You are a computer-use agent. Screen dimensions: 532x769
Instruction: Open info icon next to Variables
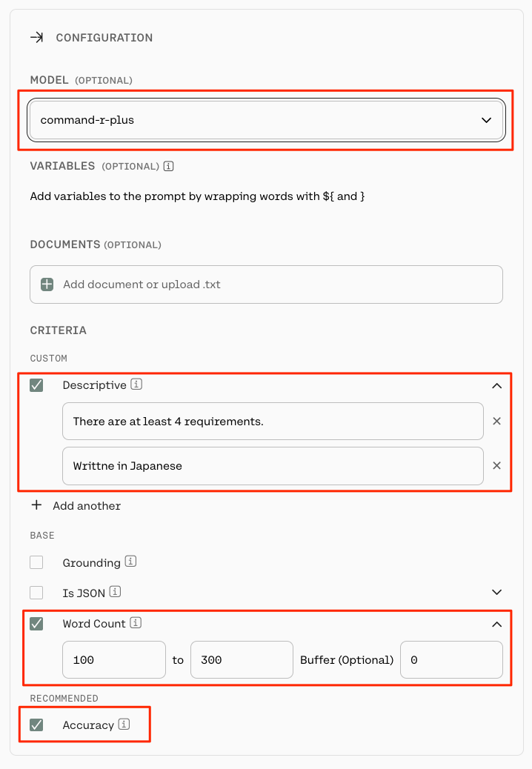point(168,166)
